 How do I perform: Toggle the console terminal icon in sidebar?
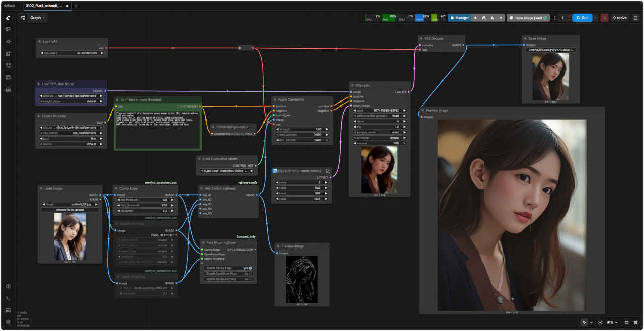(8, 298)
